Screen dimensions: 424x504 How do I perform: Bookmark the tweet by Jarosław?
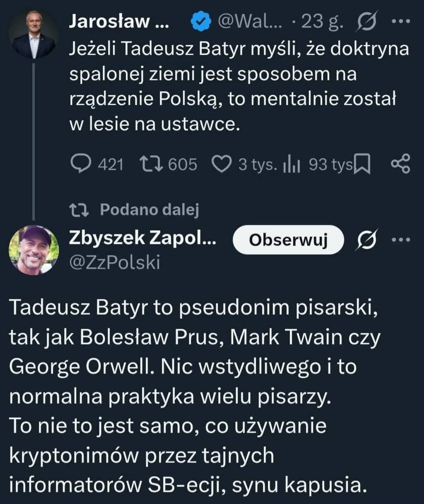click(363, 165)
